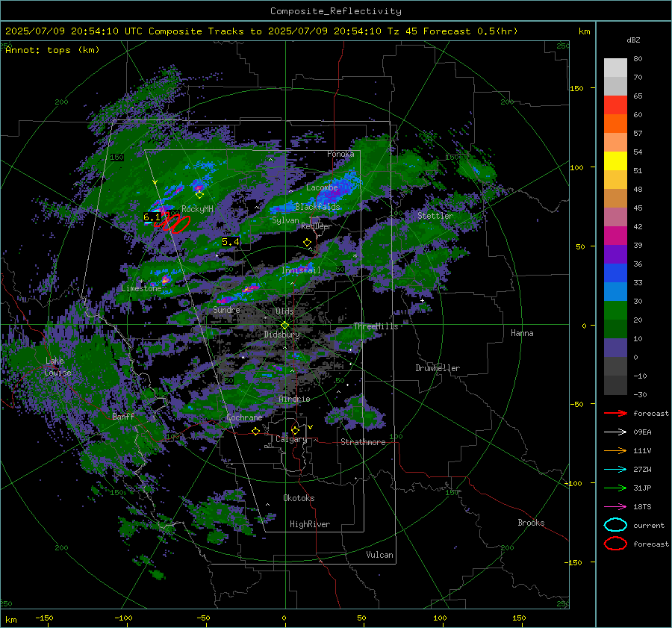Click the UTC Composite Tracks timestamp header
672x628 pixels.
click(261, 31)
